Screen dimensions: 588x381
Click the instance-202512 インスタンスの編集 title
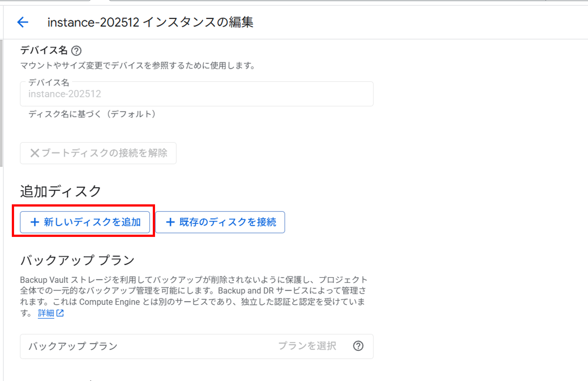click(x=150, y=22)
